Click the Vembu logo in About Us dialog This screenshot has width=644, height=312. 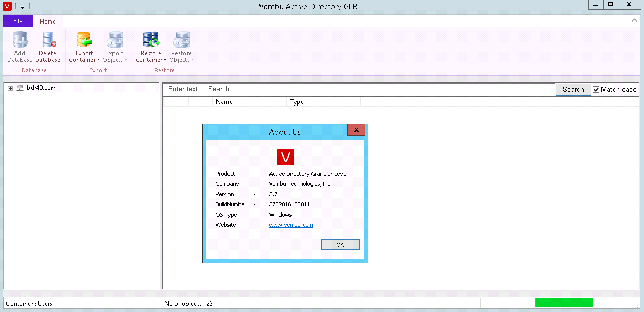286,157
